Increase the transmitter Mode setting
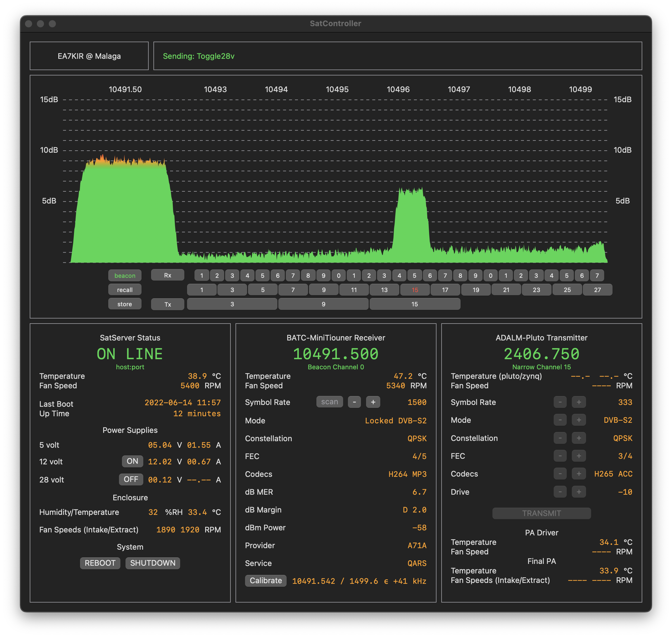 [x=579, y=420]
